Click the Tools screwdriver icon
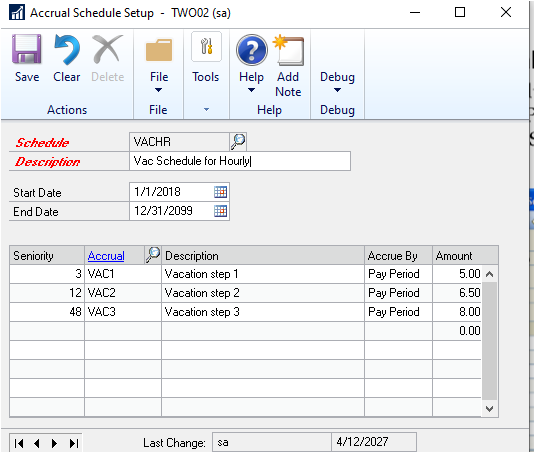 206,47
